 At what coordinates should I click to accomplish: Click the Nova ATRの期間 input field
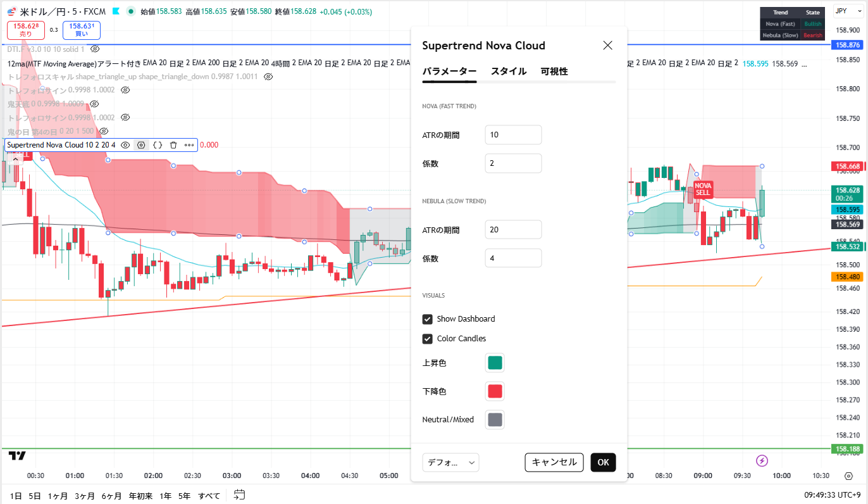[x=513, y=135]
